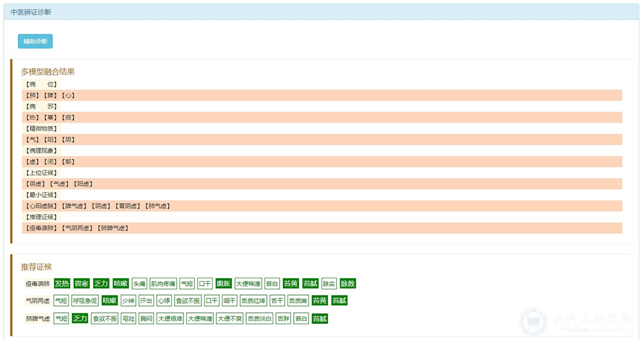The height and width of the screenshot is (345, 644).
Task: Select the 舌干 tag
Action: coord(277,301)
